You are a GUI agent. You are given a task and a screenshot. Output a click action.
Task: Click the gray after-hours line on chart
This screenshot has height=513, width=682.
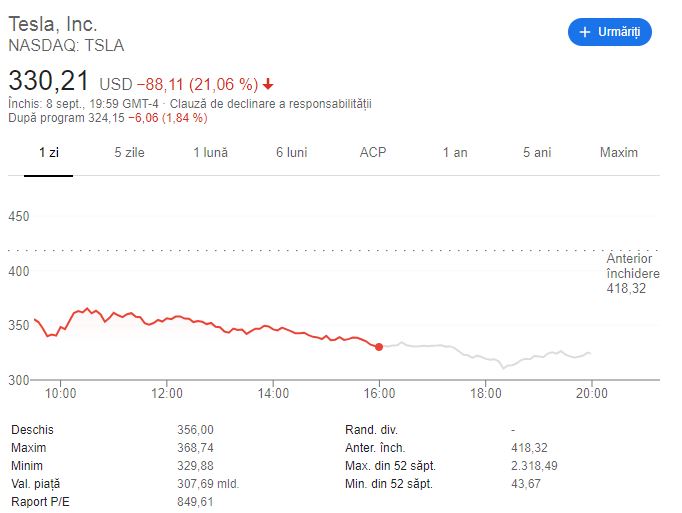click(470, 350)
